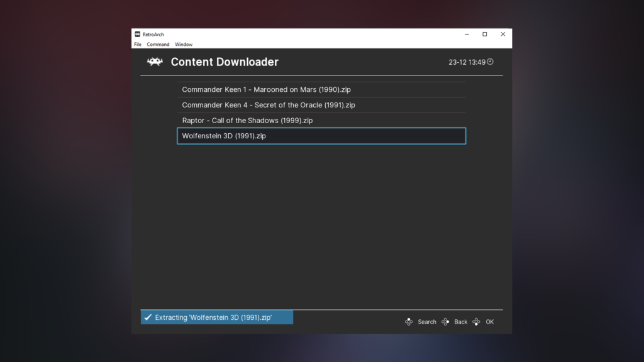This screenshot has height=362, width=644.
Task: Click the Extracting Wolfenstein 3D progress notification
Action: click(217, 317)
